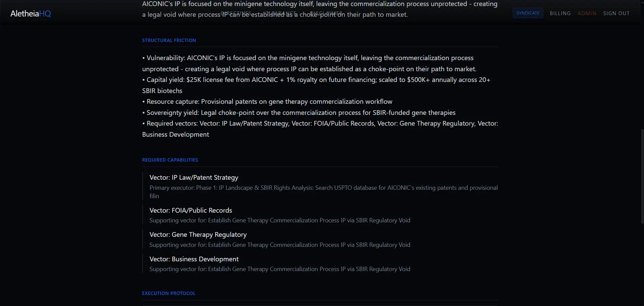Open the Clearance nav item

[x=280, y=13]
